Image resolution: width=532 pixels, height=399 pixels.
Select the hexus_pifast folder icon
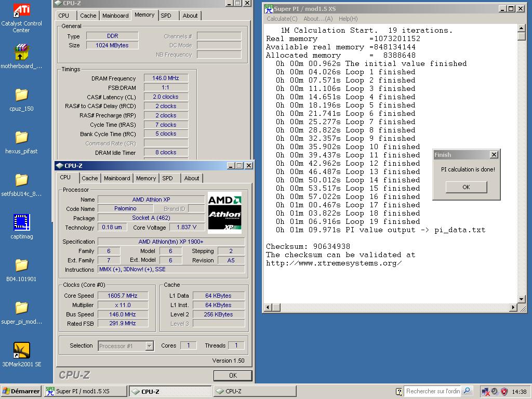pos(21,137)
